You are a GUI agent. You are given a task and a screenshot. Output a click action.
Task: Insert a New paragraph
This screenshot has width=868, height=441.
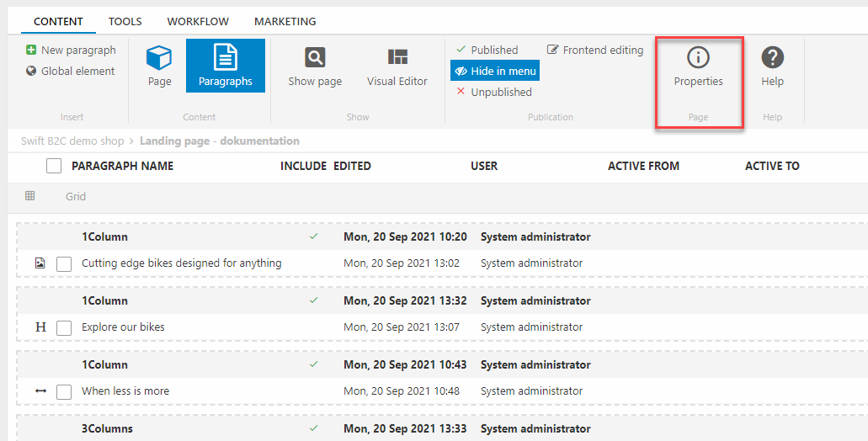(71, 50)
